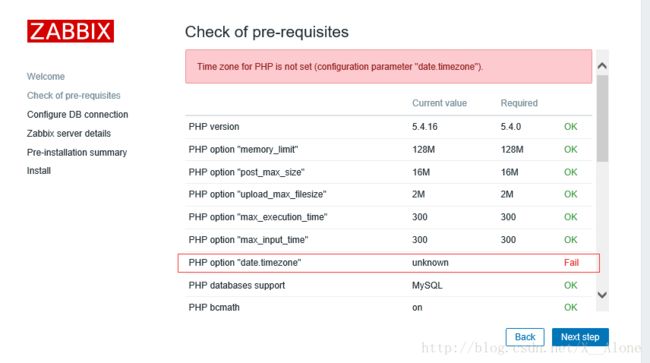Click scrollbar up arrow in prerequisites list

tap(602, 65)
